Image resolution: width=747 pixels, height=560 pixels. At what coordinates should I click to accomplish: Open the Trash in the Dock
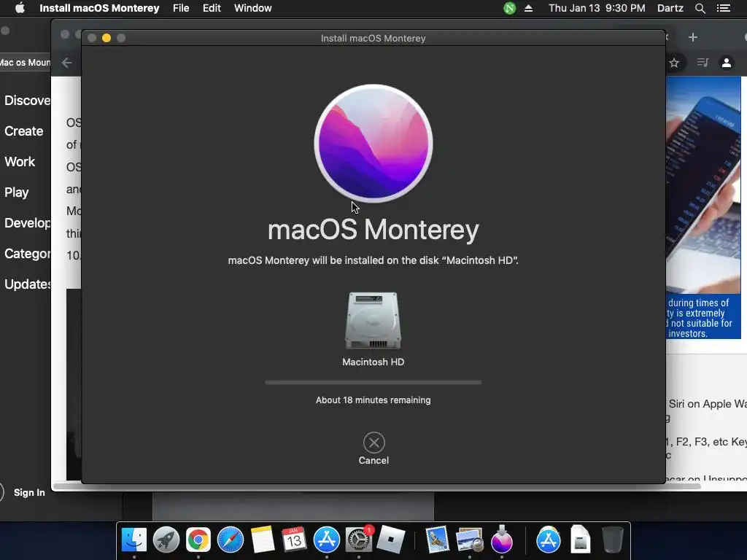(x=613, y=540)
